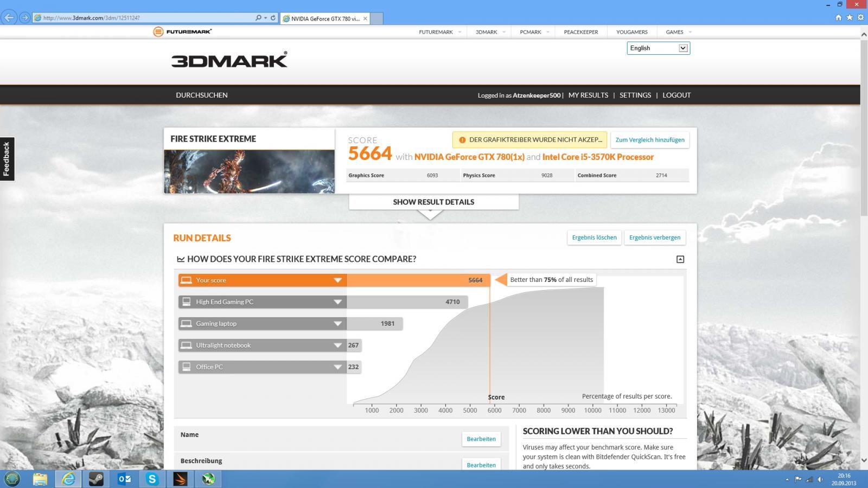Screen dimensions: 868x488
Task: Click the browser Forward arrow button
Action: pos(24,18)
